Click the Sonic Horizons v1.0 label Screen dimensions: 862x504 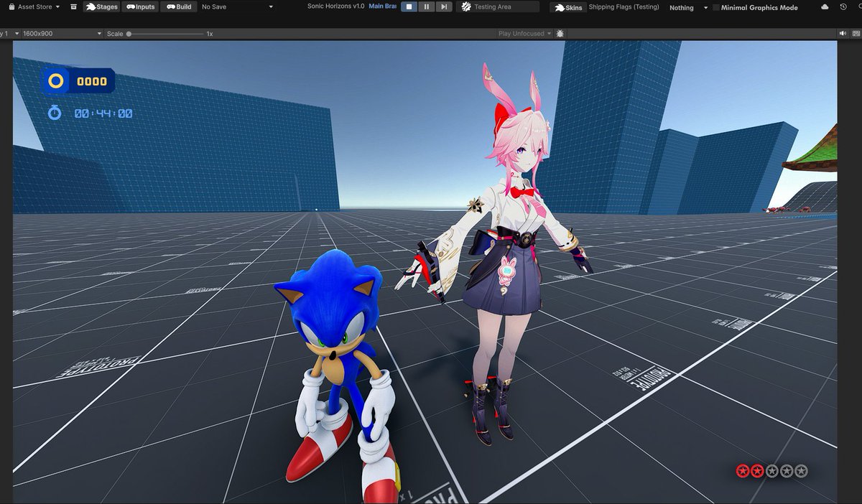[x=335, y=6]
